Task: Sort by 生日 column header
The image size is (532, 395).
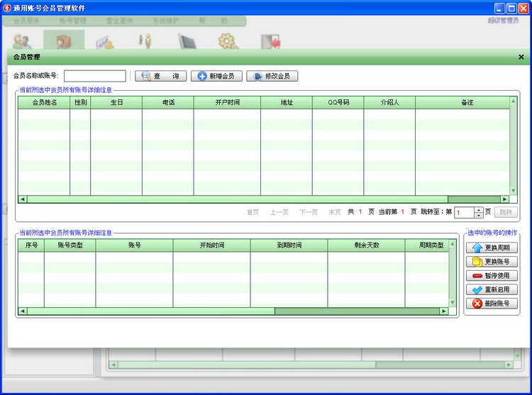Action: tap(116, 102)
